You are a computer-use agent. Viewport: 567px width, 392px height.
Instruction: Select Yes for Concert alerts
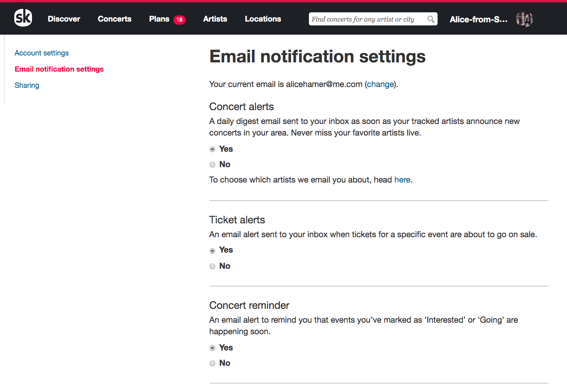click(212, 149)
